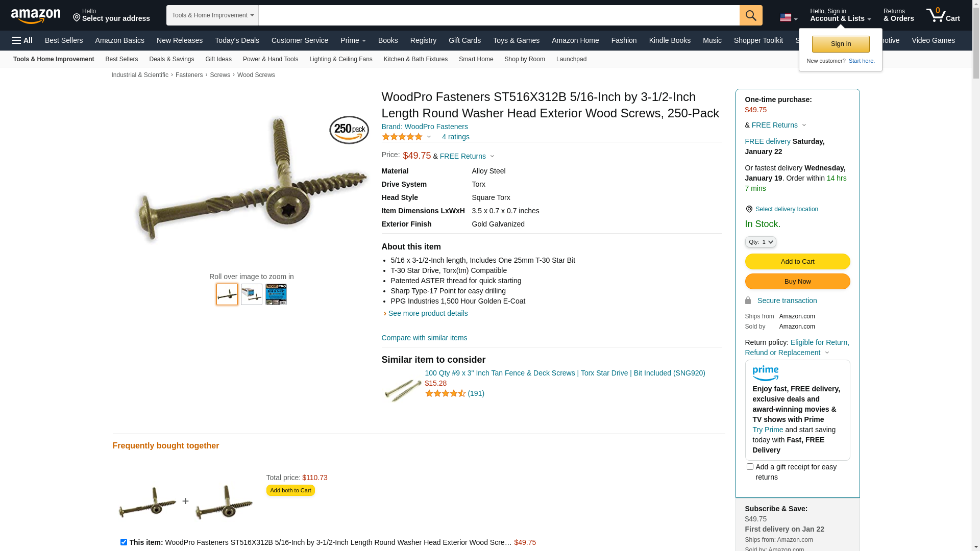Viewport: 980px width, 551px height.
Task: Click the Buy Now button
Action: (x=797, y=282)
